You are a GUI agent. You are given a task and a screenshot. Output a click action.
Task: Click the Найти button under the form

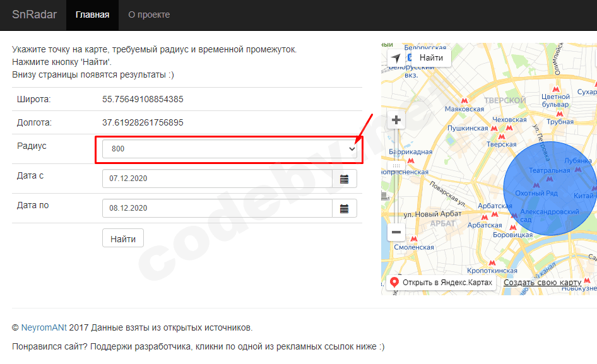(x=123, y=238)
